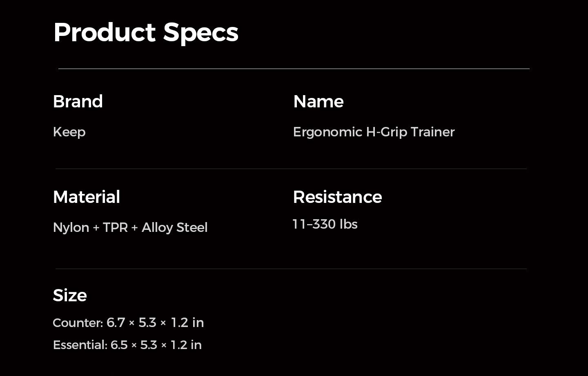Click the Alloy Steel text

click(x=174, y=227)
